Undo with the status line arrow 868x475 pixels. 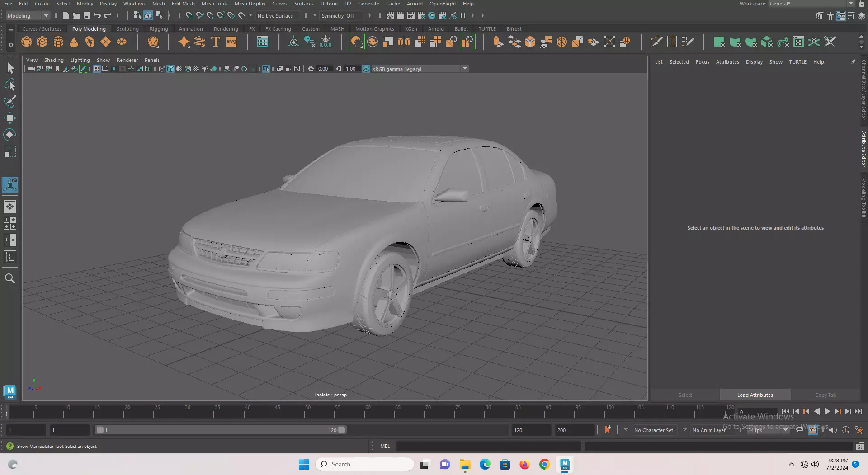(x=97, y=15)
